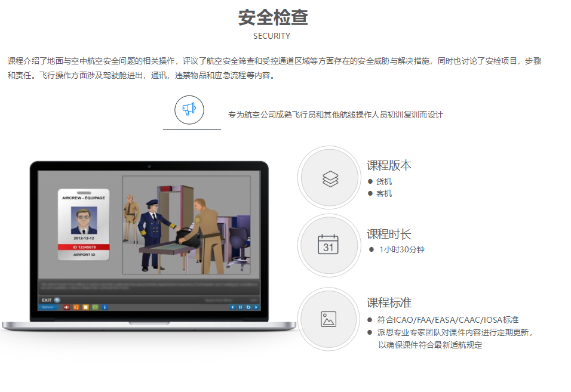Pause the courseware playback
Viewport: 571px width, 392px height.
240,307
